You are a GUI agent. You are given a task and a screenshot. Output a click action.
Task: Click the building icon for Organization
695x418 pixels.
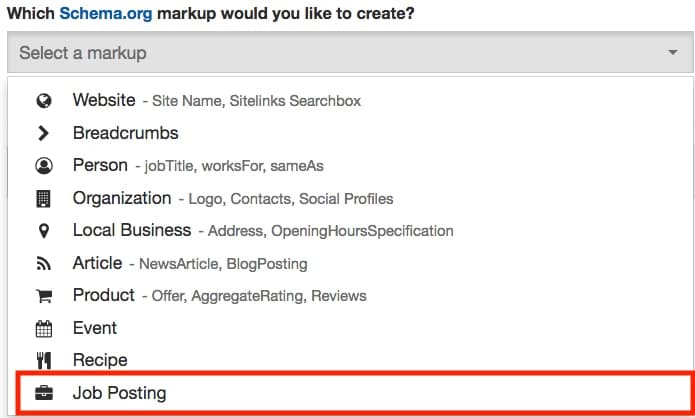[43, 199]
